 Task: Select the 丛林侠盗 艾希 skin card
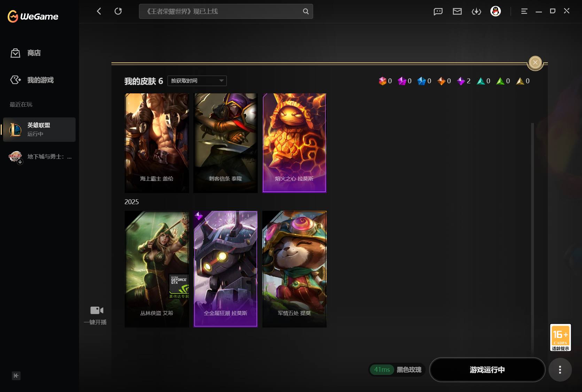coord(157,269)
